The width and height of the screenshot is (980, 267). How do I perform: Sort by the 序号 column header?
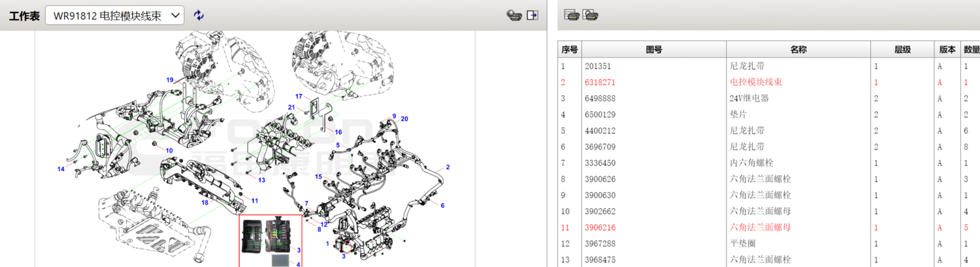click(570, 50)
